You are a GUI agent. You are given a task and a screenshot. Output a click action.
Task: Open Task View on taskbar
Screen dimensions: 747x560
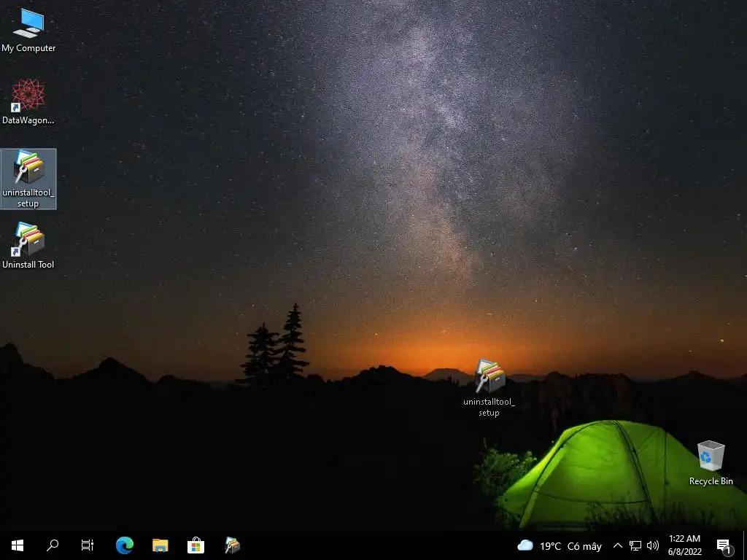[88, 545]
